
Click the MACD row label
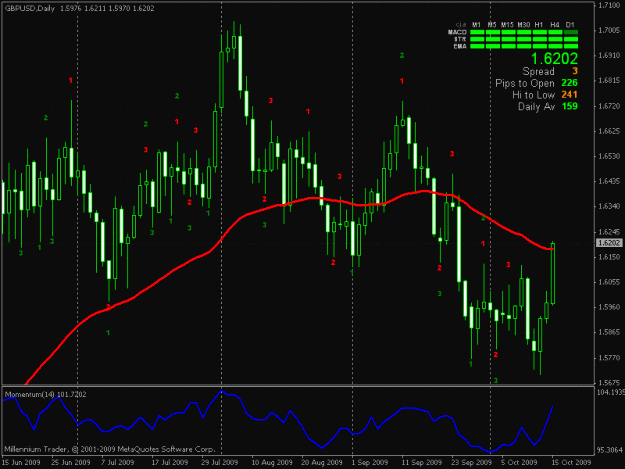point(457,32)
